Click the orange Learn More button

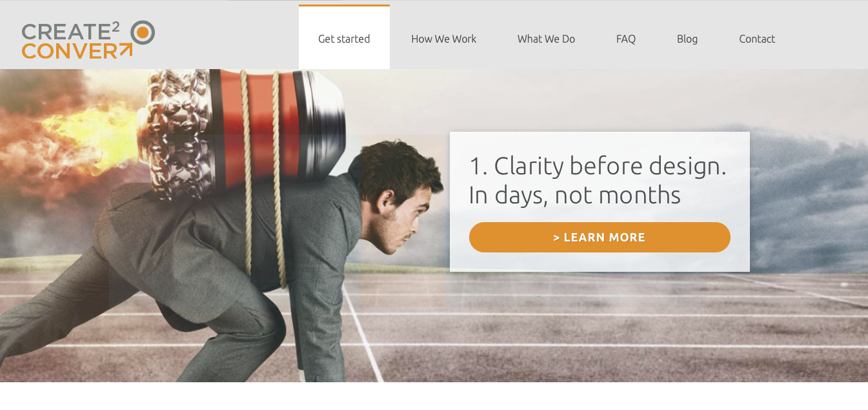click(600, 237)
